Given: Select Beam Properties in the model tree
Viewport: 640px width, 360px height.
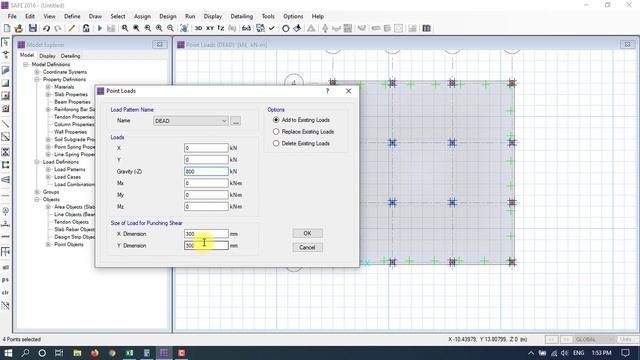Looking at the screenshot, I should click(x=72, y=102).
